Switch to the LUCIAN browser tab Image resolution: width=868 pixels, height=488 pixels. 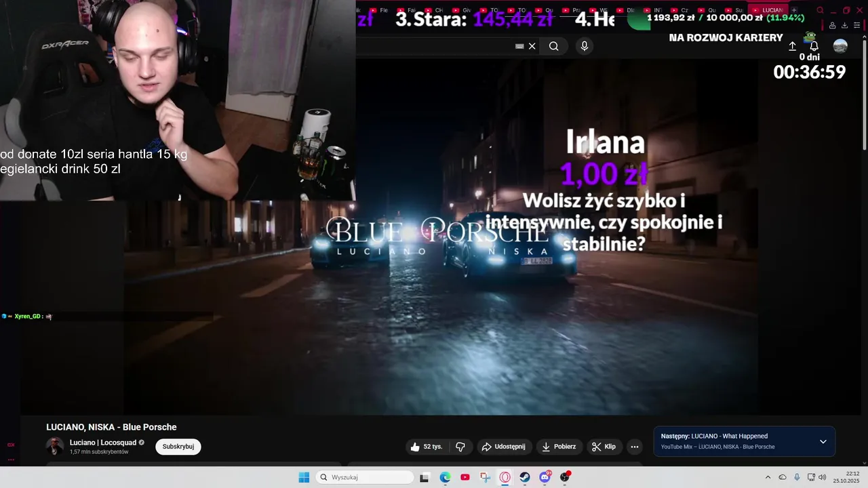pyautogui.click(x=767, y=10)
